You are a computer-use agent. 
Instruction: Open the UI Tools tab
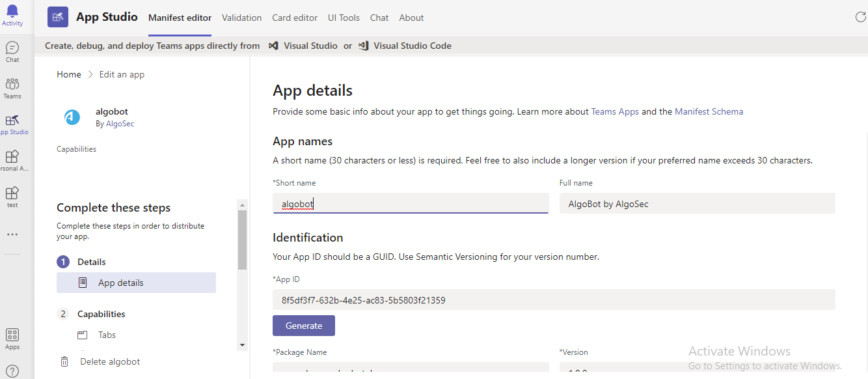(x=344, y=18)
